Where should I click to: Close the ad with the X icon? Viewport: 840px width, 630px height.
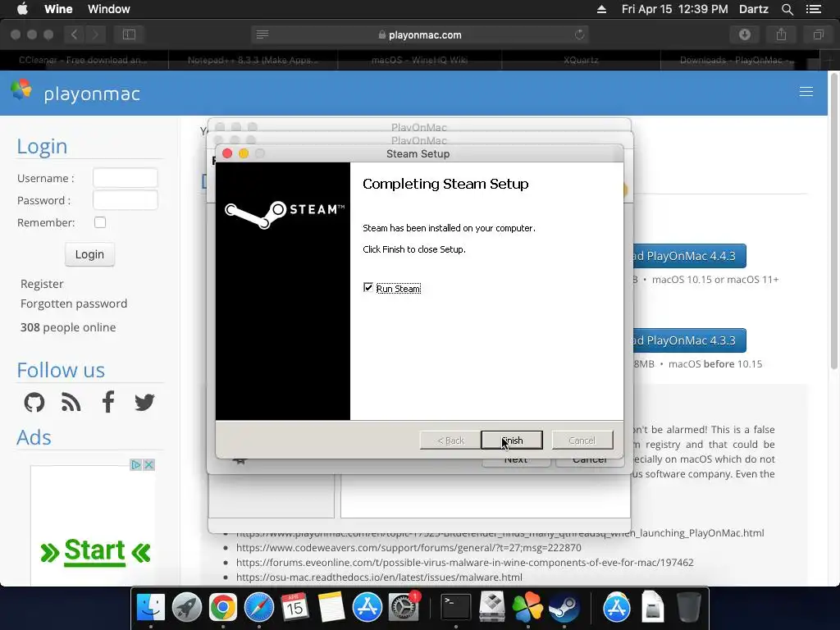click(149, 464)
